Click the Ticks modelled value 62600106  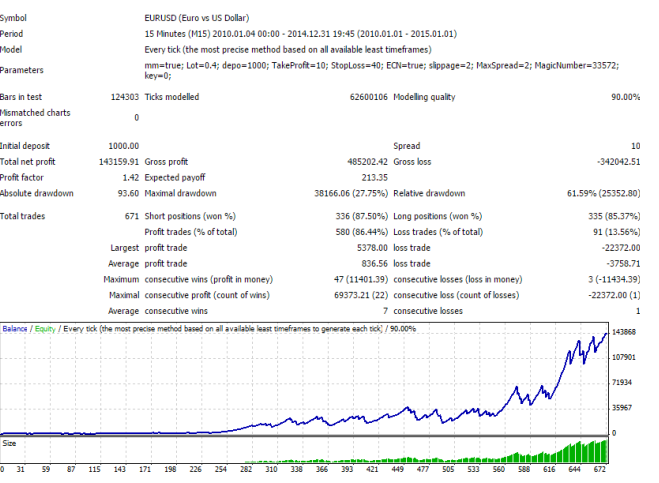(369, 97)
